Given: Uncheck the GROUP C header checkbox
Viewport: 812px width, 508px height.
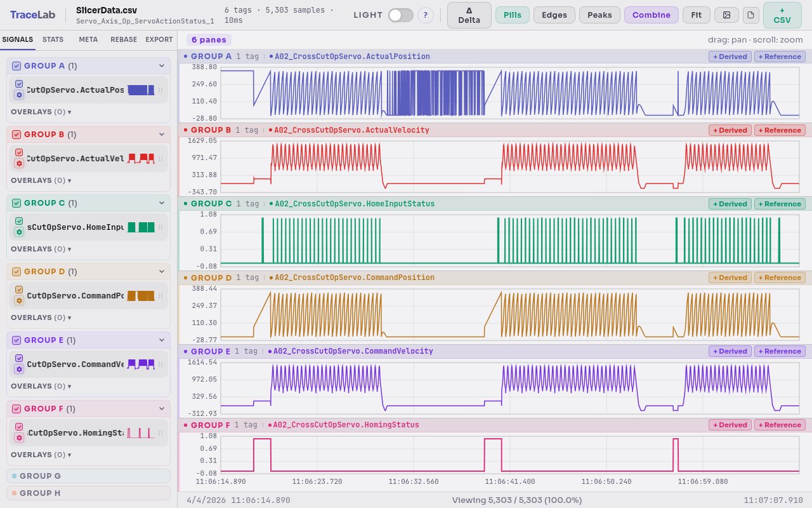Looking at the screenshot, I should (16, 203).
